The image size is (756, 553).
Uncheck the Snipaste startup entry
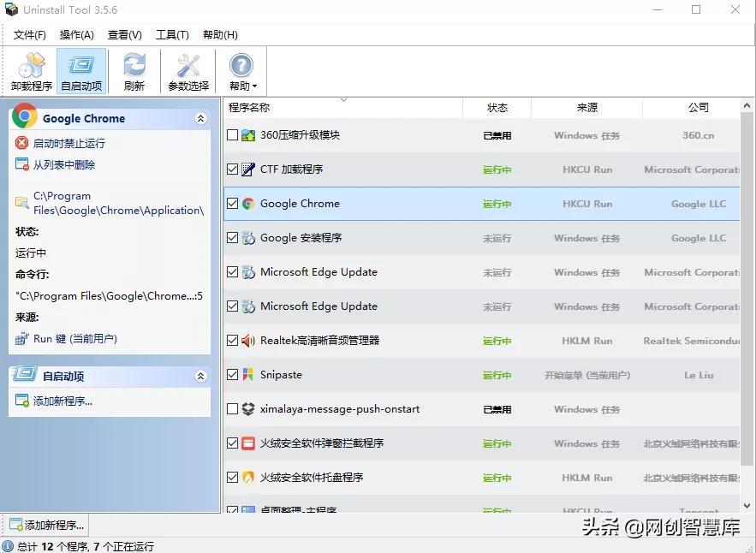coord(233,374)
